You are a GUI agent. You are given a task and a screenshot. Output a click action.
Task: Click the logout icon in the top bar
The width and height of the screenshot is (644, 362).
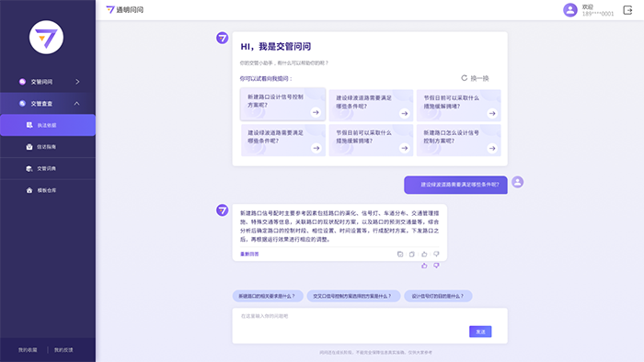[x=627, y=10]
